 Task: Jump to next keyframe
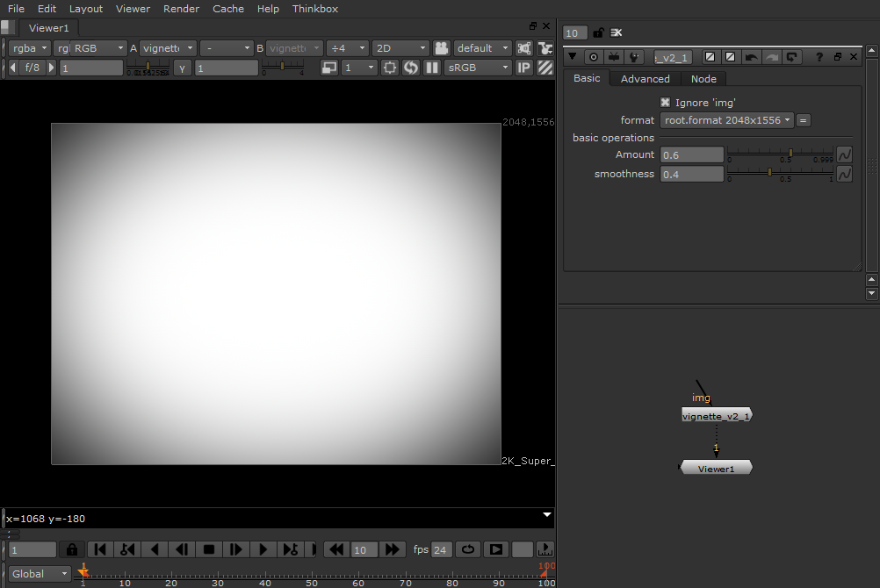290,549
